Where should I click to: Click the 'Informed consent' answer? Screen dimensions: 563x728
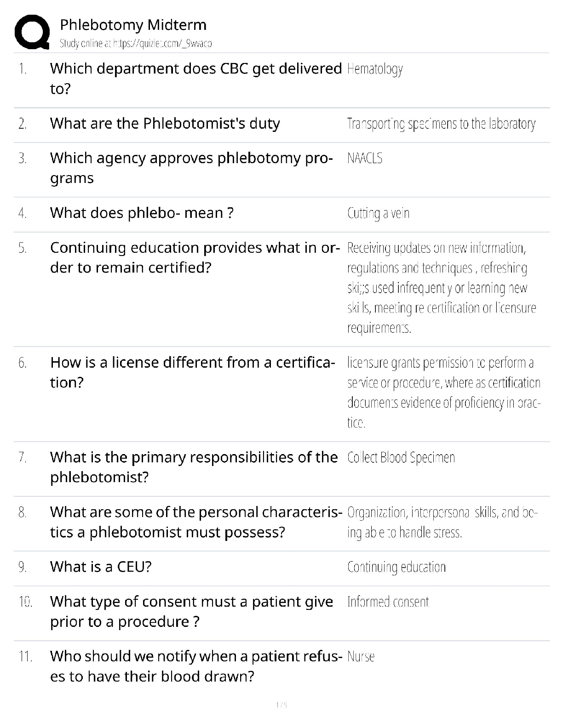click(388, 602)
